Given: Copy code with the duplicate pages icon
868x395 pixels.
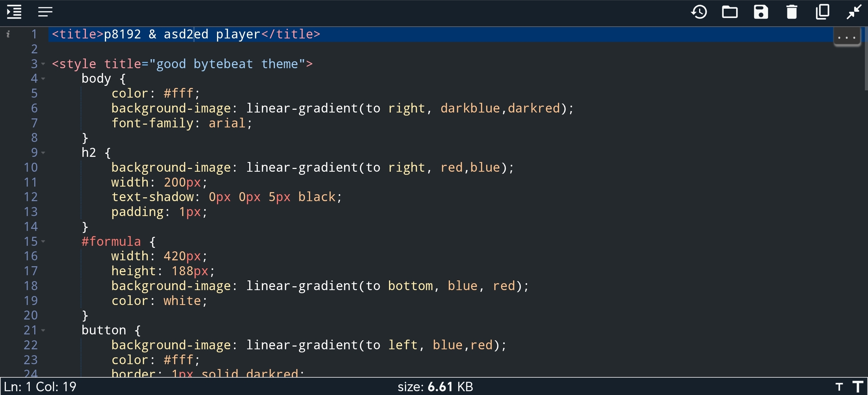Looking at the screenshot, I should point(823,12).
